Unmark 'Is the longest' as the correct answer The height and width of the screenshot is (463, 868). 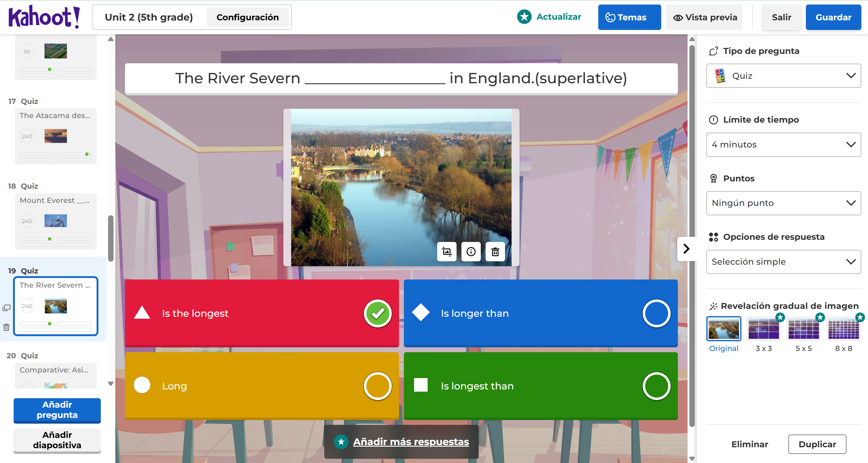click(x=378, y=313)
